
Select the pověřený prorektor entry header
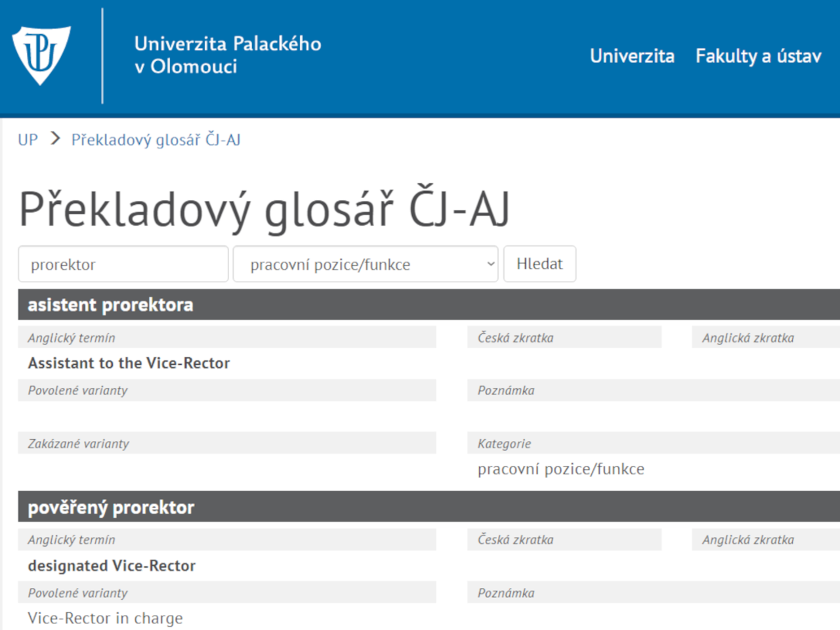point(111,507)
